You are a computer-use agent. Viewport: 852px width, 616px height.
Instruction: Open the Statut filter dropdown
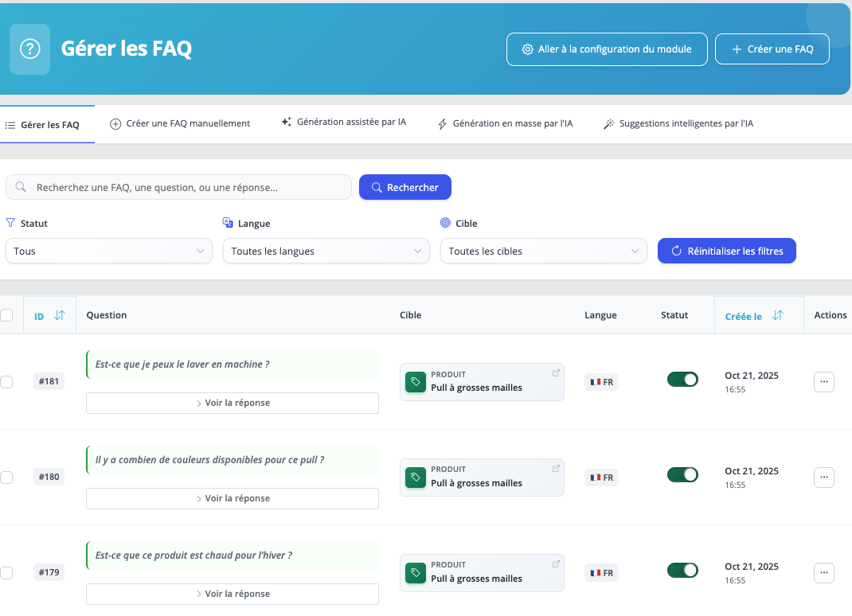point(108,251)
